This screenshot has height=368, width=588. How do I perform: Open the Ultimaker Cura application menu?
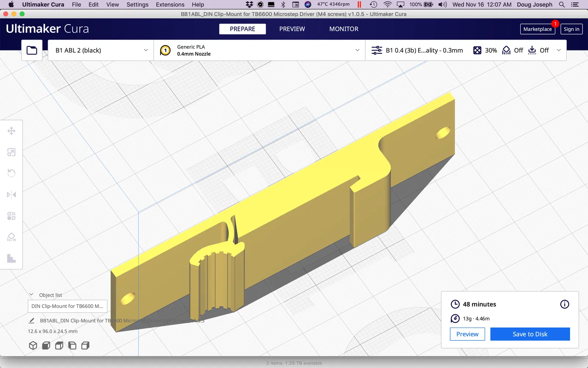[43, 4]
